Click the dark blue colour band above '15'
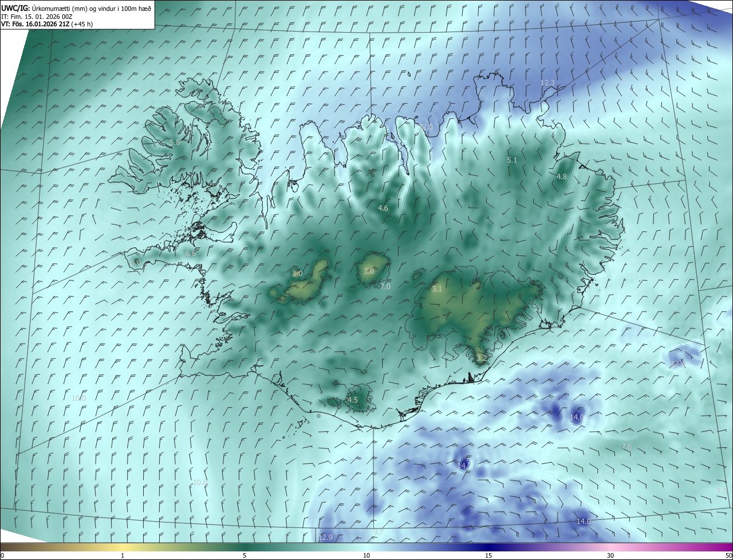 click(x=488, y=547)
